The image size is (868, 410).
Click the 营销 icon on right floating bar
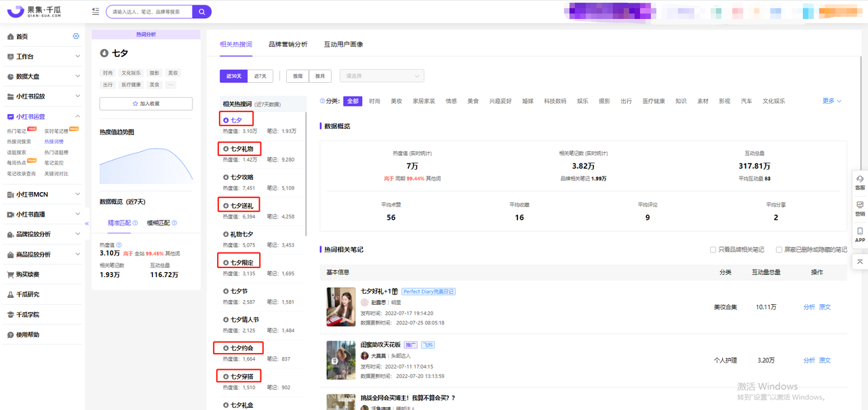860,208
